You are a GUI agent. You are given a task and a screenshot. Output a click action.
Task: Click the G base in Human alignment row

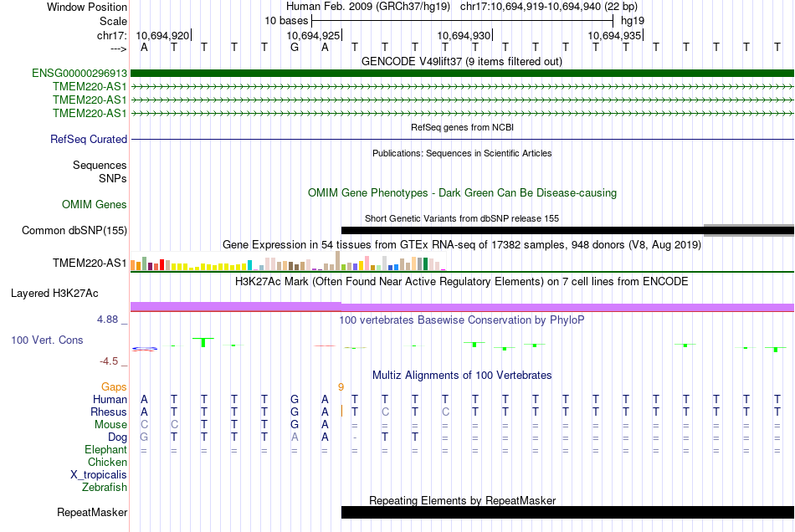[295, 400]
